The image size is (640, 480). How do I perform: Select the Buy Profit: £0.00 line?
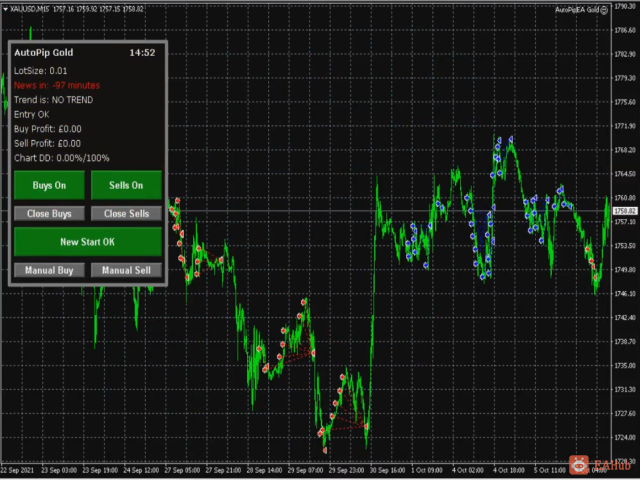pos(48,129)
